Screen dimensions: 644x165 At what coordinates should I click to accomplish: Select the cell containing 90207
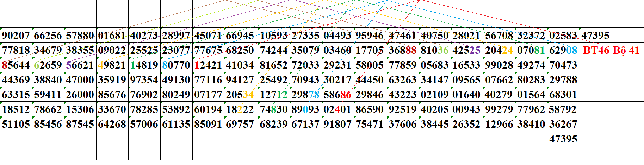click(x=16, y=36)
